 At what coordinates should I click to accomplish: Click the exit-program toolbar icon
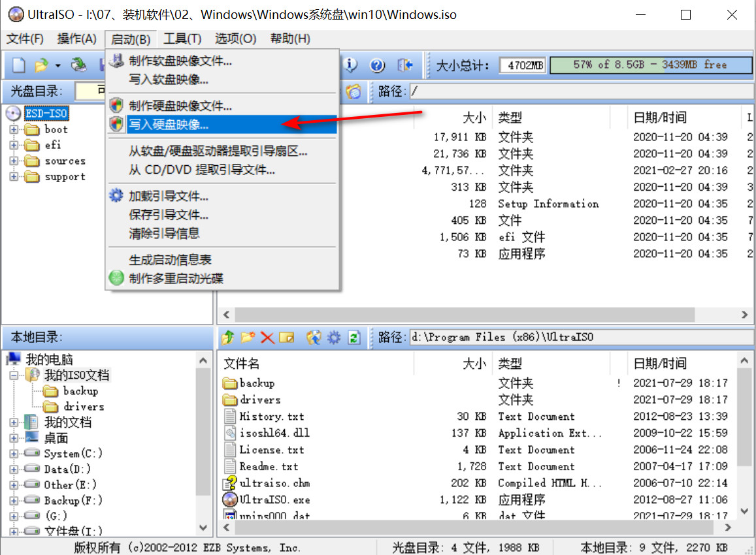point(406,64)
